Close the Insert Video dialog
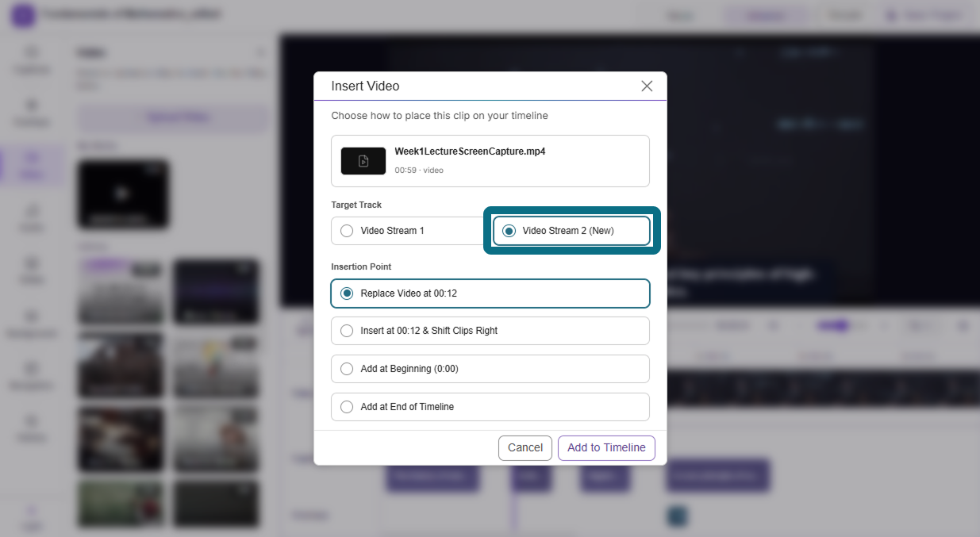This screenshot has width=980, height=537. tap(647, 86)
